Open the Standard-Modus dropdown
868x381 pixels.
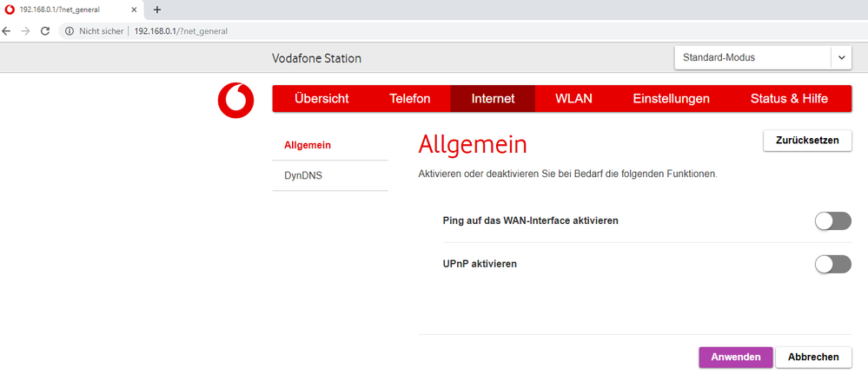tap(763, 57)
